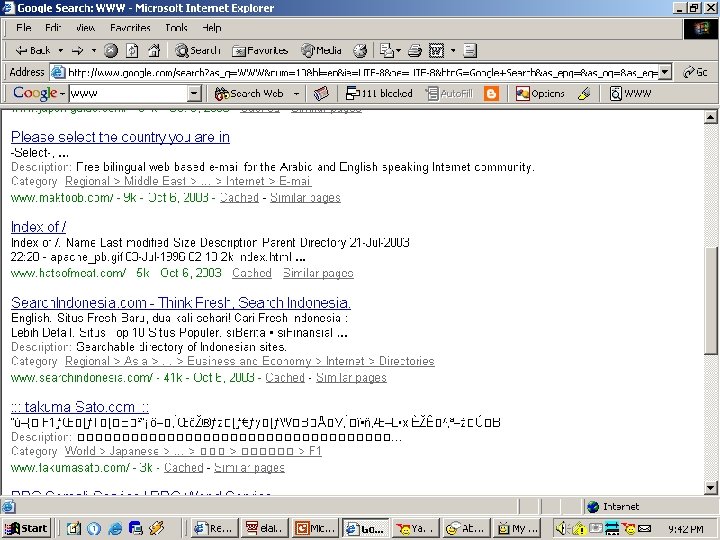
Task: Click the Back button in the toolbar
Action: 32,51
